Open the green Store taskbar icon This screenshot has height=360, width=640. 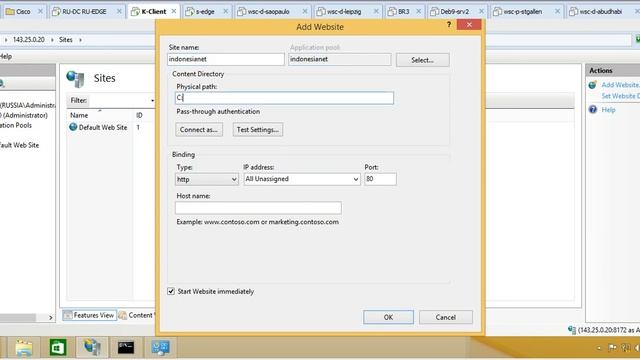click(x=58, y=348)
